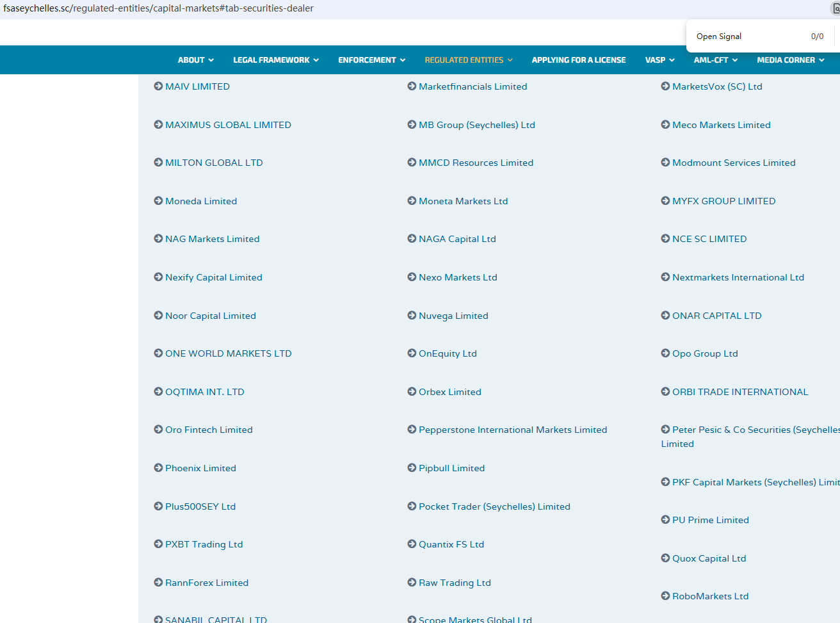Click the arrow icon beside MarketsVox (SC) Ltd
This screenshot has width=840, height=623.
coord(665,86)
